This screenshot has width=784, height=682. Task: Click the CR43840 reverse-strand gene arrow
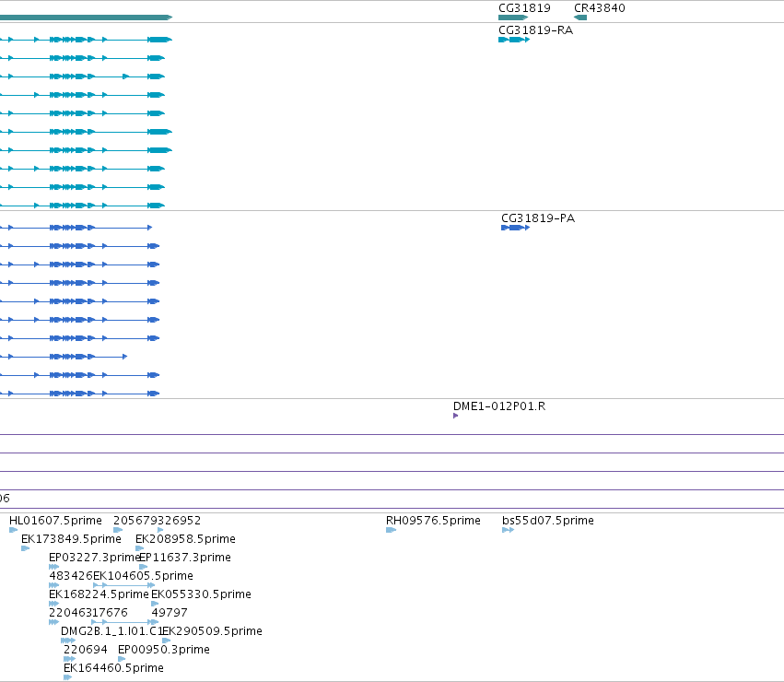[x=580, y=18]
